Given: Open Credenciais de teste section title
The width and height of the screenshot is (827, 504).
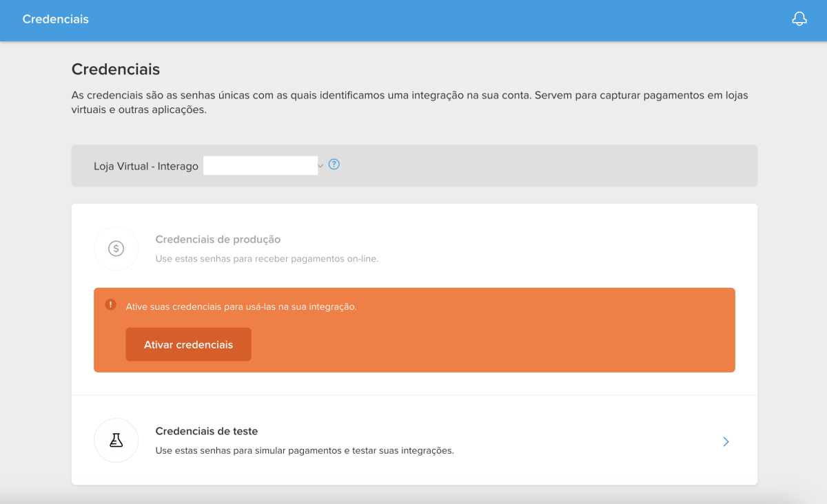Looking at the screenshot, I should (x=207, y=431).
